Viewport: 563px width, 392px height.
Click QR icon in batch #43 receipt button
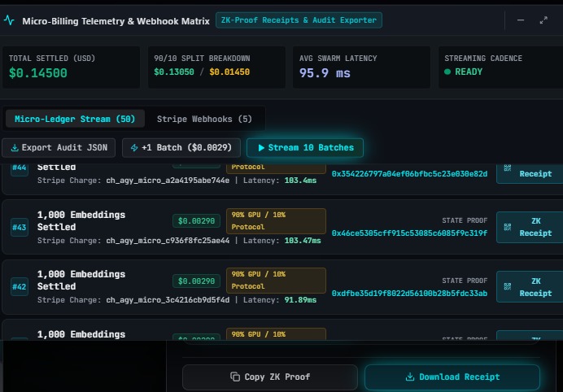pos(508,227)
